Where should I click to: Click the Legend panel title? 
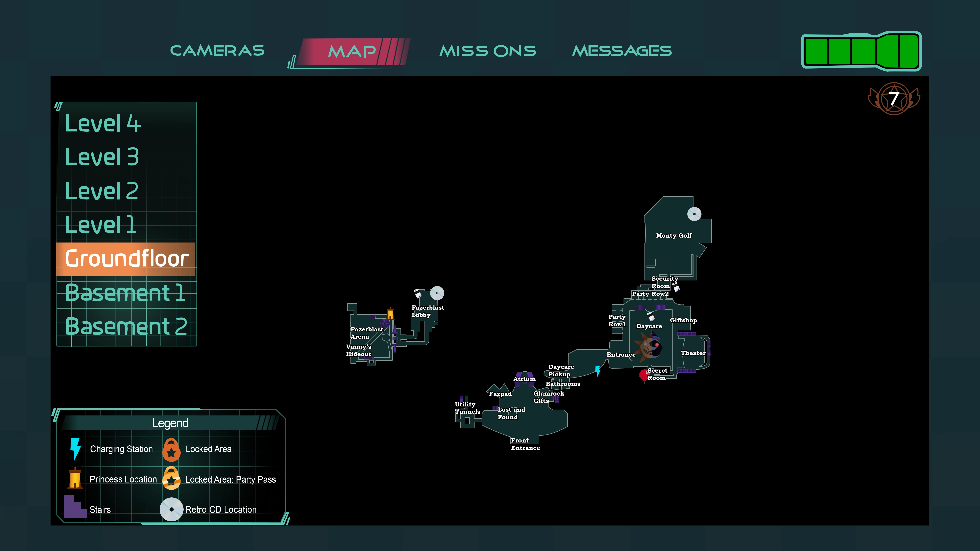tap(170, 423)
